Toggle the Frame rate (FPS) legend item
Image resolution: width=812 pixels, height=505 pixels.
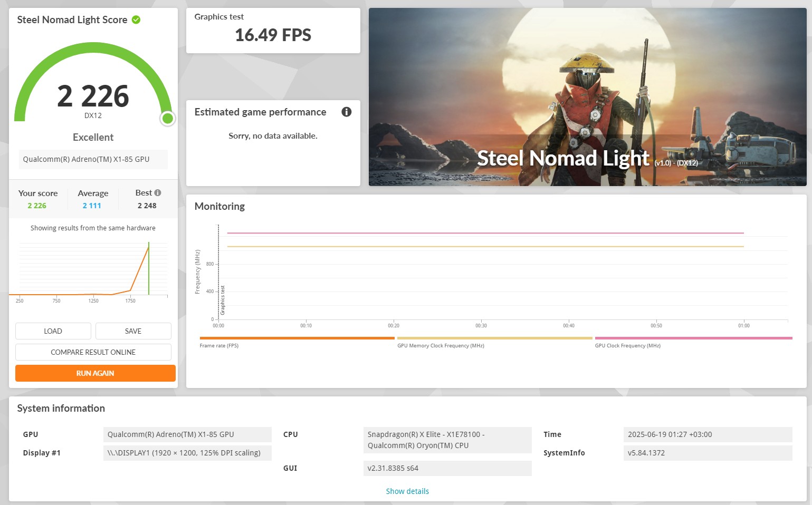pyautogui.click(x=219, y=346)
